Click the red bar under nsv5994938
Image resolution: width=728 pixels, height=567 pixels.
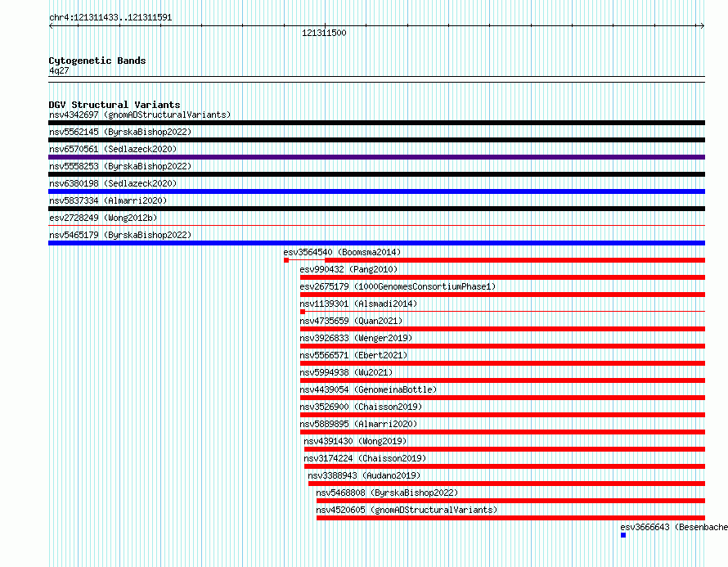(502, 380)
